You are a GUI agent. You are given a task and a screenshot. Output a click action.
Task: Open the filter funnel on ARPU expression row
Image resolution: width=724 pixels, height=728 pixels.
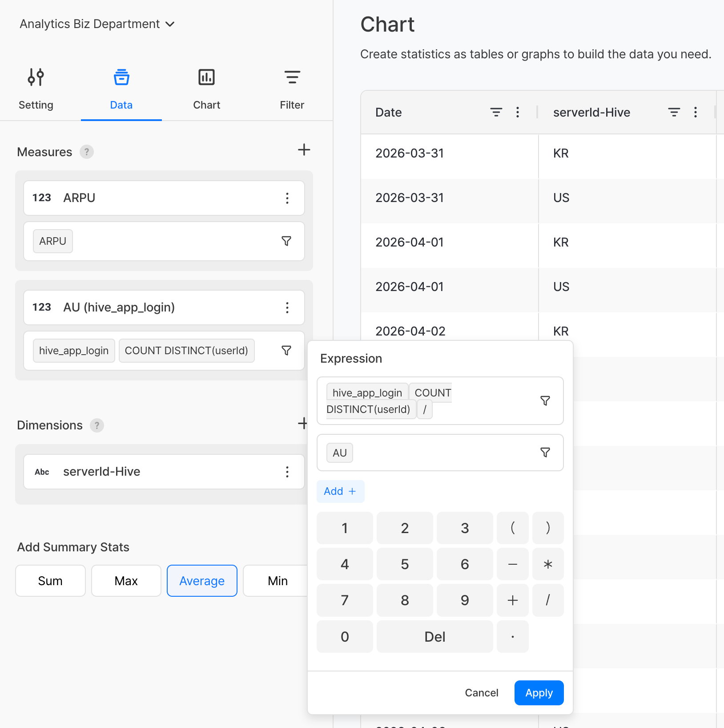tap(286, 241)
